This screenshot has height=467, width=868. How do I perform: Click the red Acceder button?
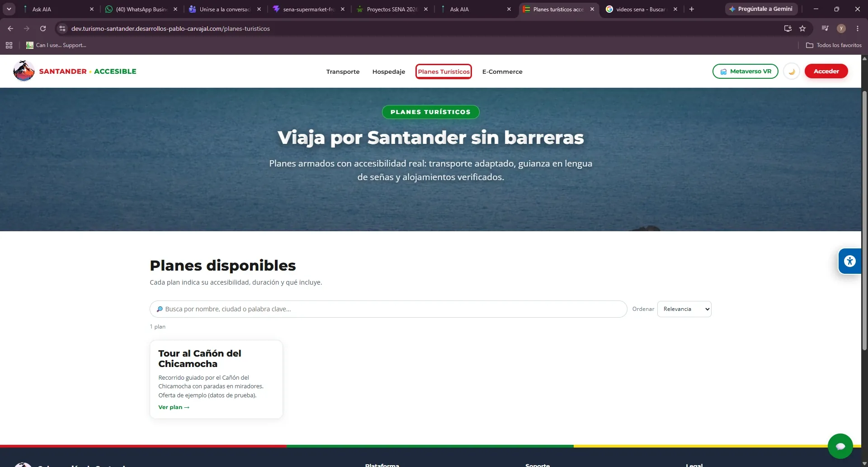click(826, 71)
